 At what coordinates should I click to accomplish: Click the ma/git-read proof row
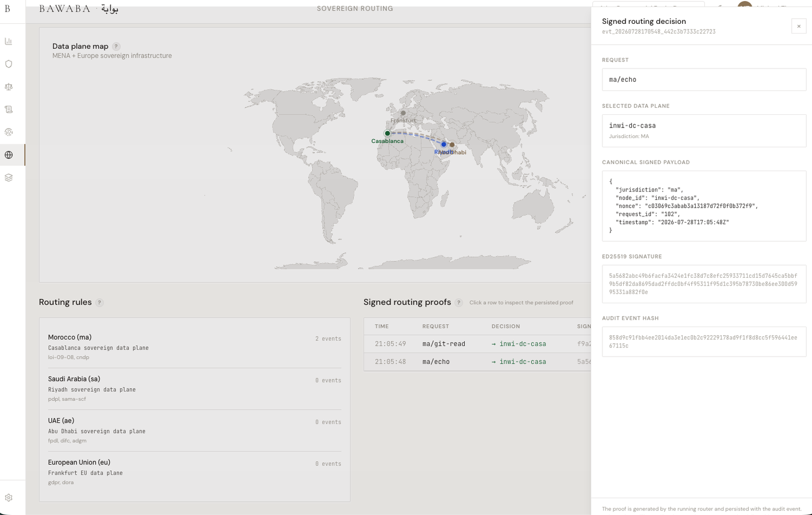pos(478,344)
